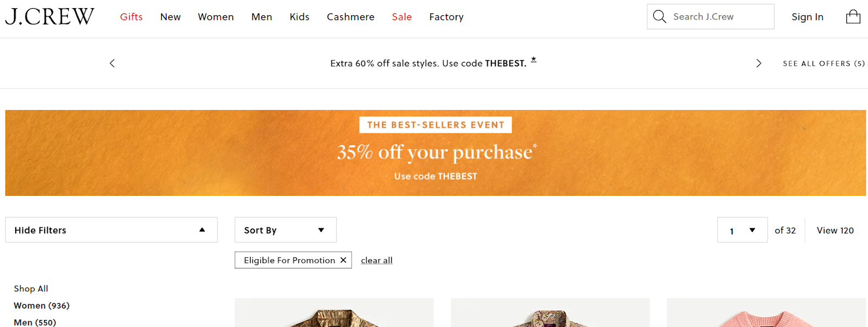Screen dimensions: 868x327
Task: Open the Cashmere menu
Action: click(350, 17)
